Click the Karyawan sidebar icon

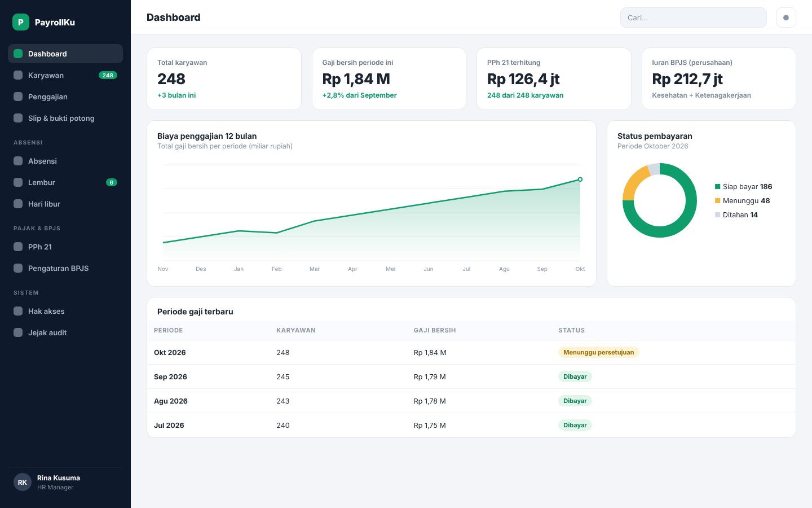[18, 75]
